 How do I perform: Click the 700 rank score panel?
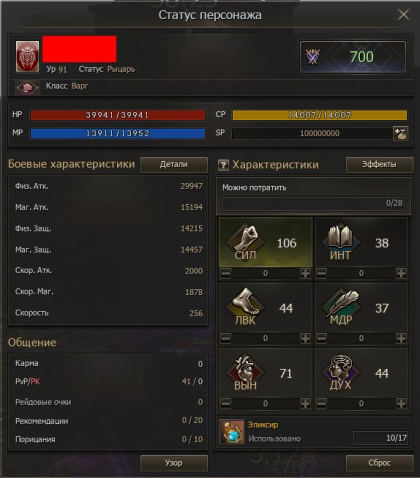point(353,57)
